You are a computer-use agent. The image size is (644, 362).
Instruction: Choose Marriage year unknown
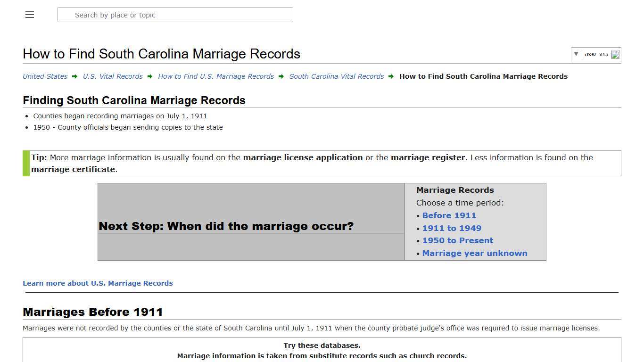[x=475, y=253]
